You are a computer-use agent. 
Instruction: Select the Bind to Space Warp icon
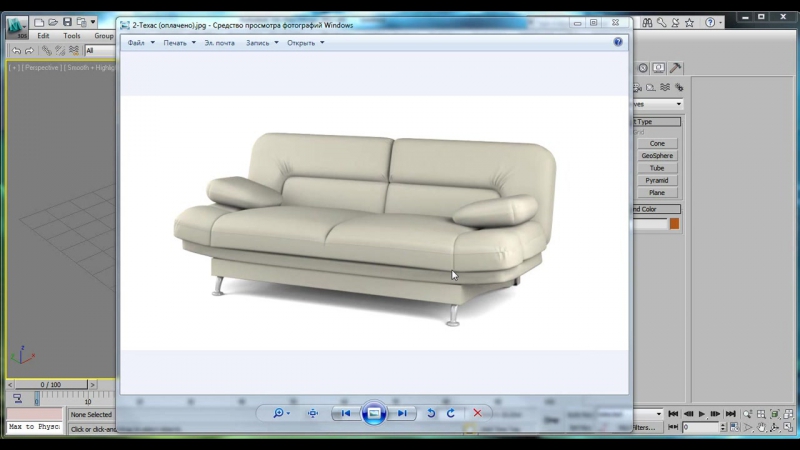[74, 51]
